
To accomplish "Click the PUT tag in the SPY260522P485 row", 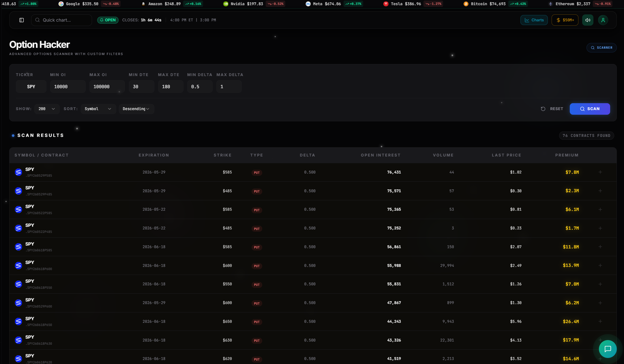I will coord(257,229).
